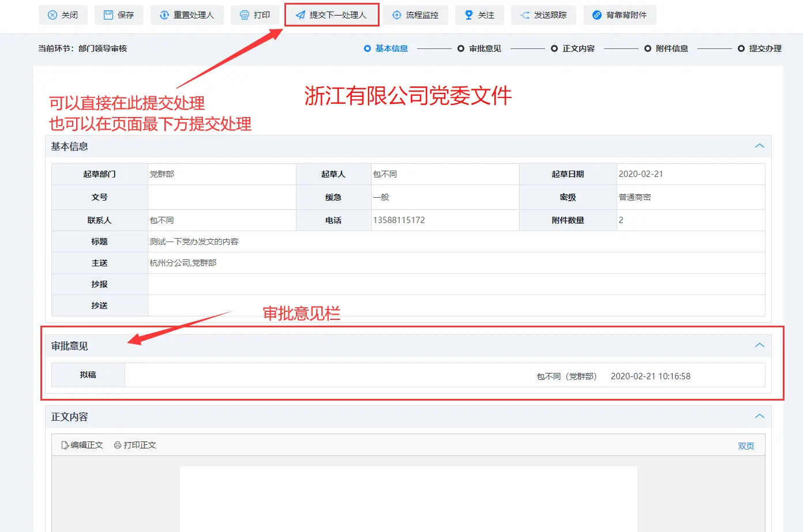Click the send tracking (发送跟踪) share icon
Viewport: 803px width, 532px height.
coord(525,15)
